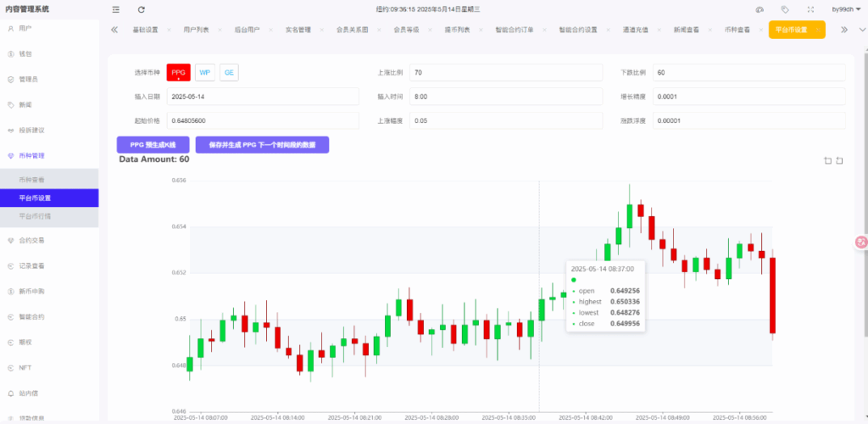The width and height of the screenshot is (868, 424).
Task: Collapse the 币种管理 sidebar menu
Action: [49, 156]
